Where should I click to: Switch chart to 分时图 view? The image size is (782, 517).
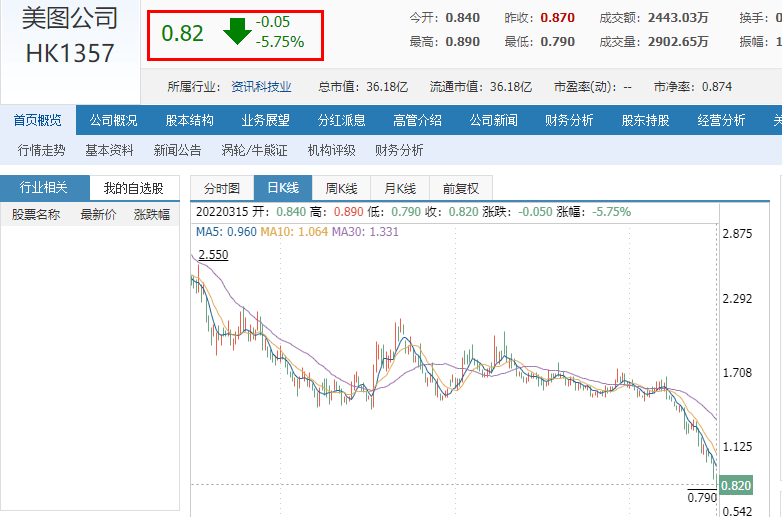click(222, 188)
